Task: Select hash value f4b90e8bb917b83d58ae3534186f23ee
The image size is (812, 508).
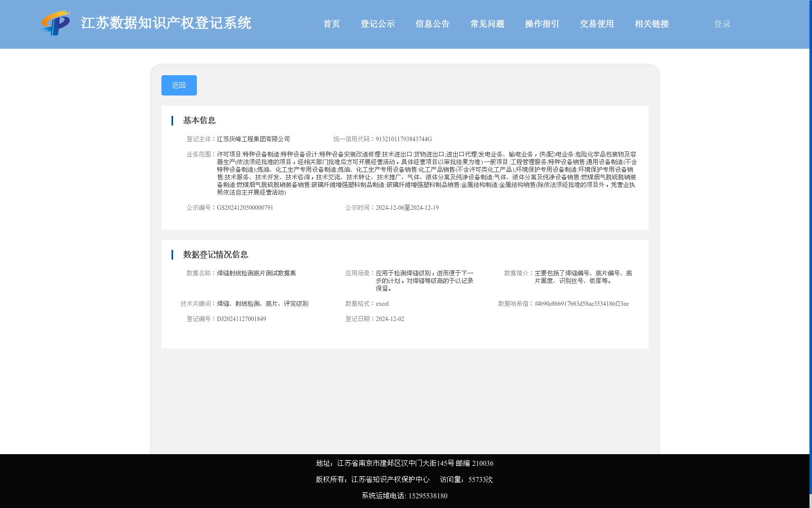Action: tap(582, 304)
